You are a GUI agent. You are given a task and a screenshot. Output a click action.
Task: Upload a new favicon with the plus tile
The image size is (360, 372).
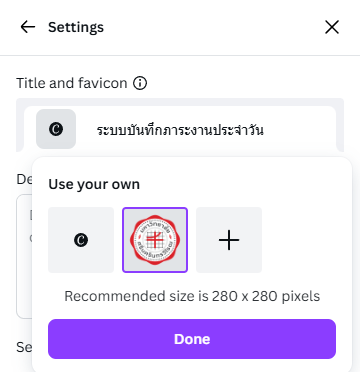coord(229,240)
